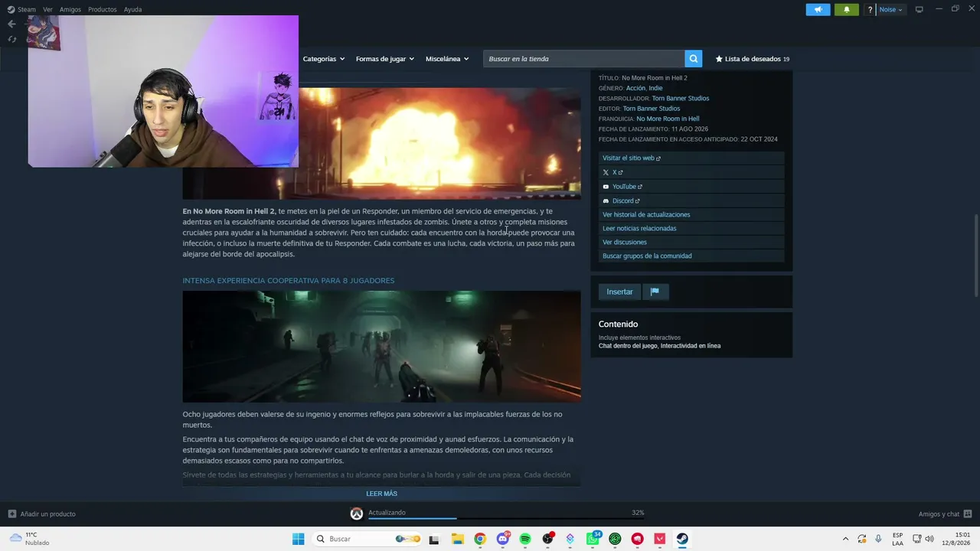Click the Overwatch icon in download bar
Image resolution: width=980 pixels, height=551 pixels.
click(x=356, y=514)
